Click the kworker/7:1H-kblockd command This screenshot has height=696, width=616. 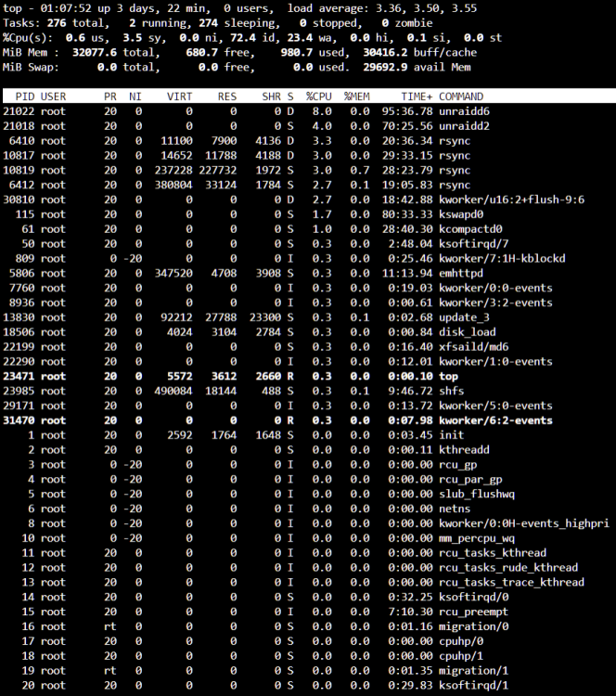pyautogui.click(x=503, y=258)
